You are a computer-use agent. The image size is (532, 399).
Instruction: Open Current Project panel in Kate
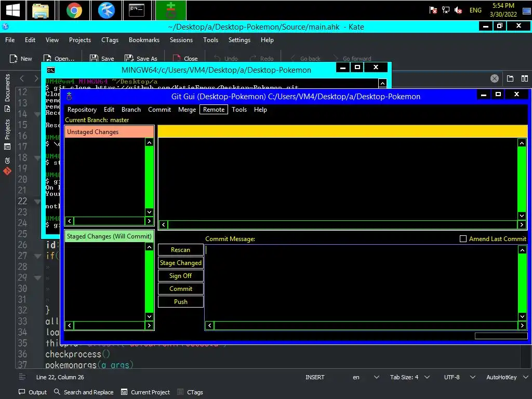[x=145, y=392]
